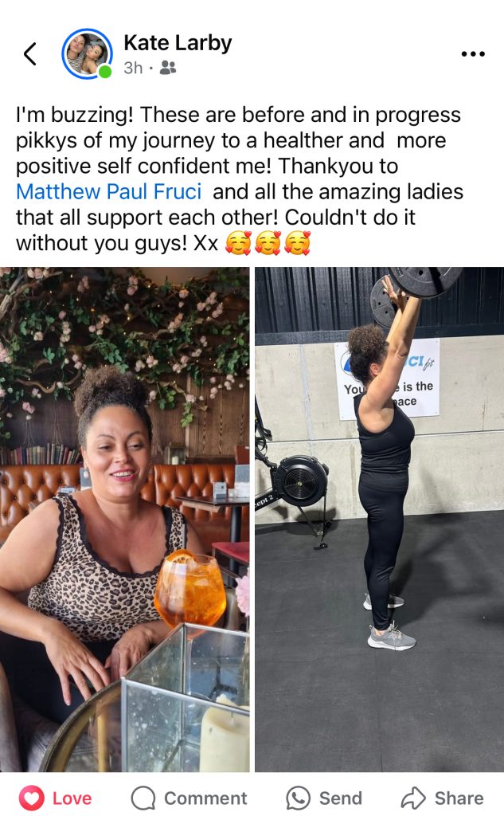
Task: Tap the Love label text
Action: point(72,798)
